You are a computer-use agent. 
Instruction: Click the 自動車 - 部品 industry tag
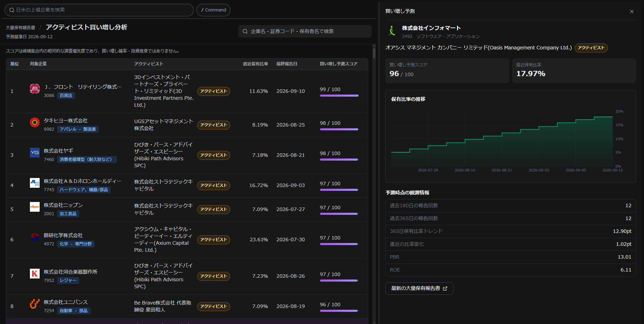tap(74, 311)
